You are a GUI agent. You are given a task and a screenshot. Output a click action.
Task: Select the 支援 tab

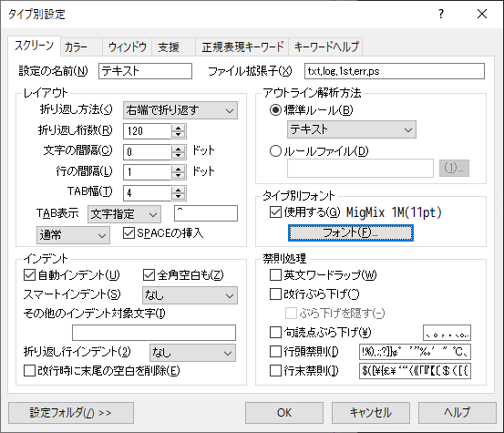pos(173,47)
